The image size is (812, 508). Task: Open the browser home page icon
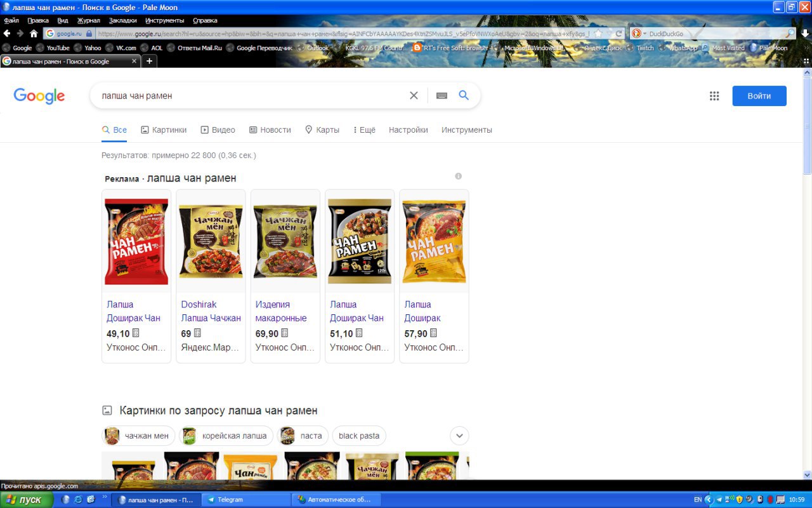(x=34, y=34)
